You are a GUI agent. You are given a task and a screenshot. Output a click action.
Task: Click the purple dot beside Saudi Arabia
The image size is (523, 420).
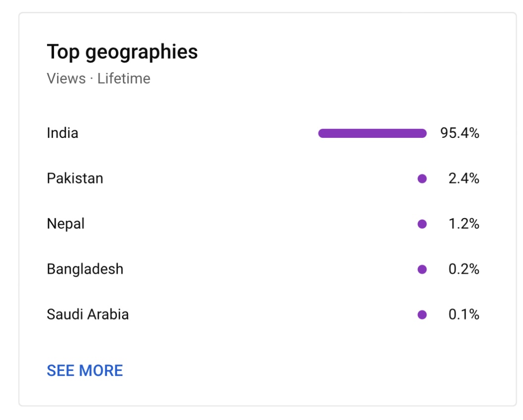pyautogui.click(x=422, y=314)
